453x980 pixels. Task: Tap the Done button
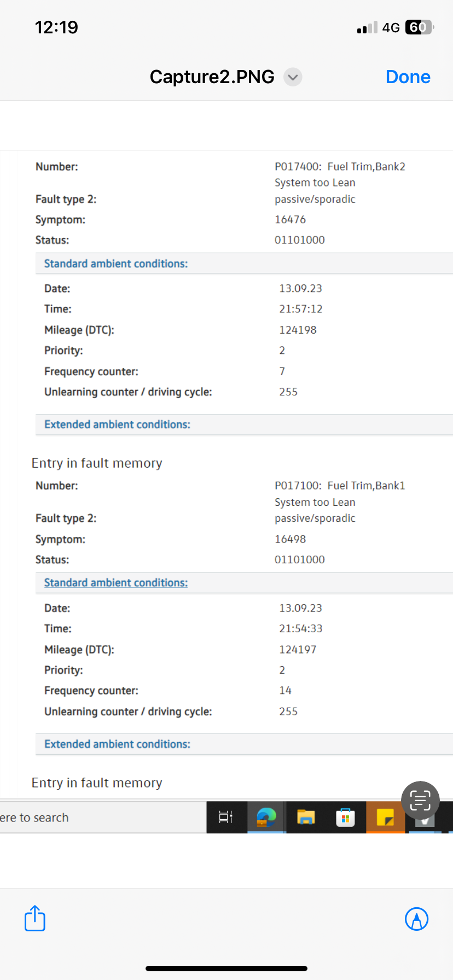click(408, 77)
